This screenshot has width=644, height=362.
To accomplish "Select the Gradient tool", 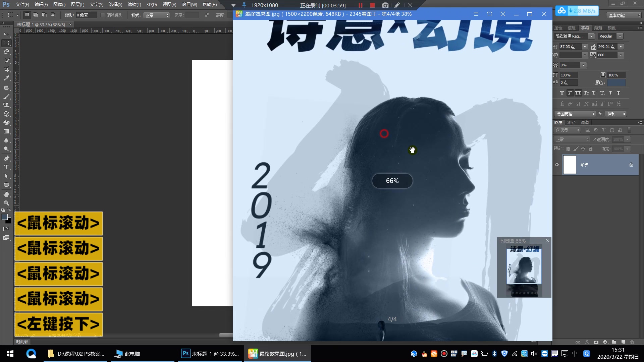I will click(x=6, y=131).
